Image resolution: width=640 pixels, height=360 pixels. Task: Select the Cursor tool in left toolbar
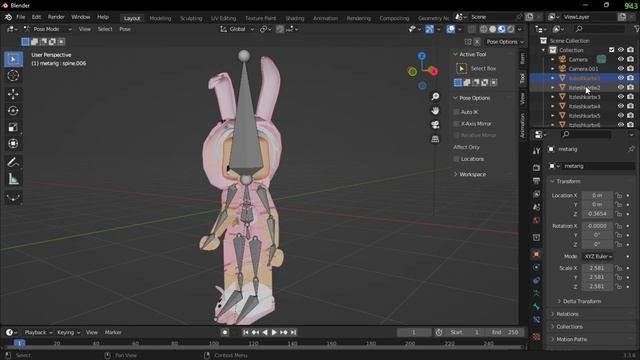pyautogui.click(x=13, y=76)
